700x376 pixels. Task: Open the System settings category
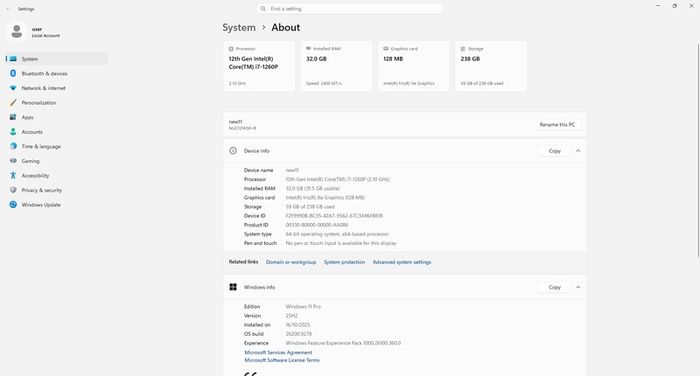(x=57, y=59)
